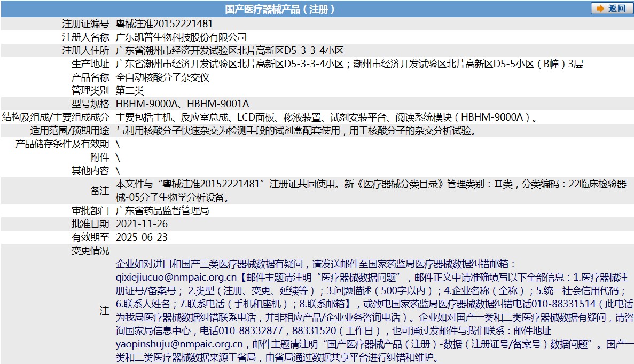Image resolution: width=634 pixels, height=364 pixels.
Task: Click registration number 粤械注准20152221481 value
Action: [164, 24]
